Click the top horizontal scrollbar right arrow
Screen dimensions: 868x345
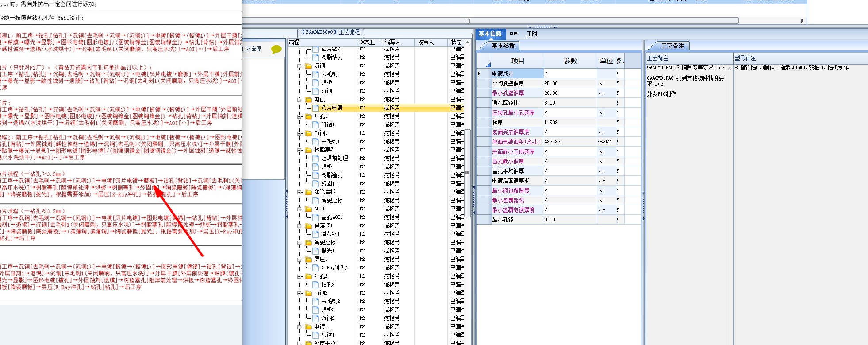(802, 21)
